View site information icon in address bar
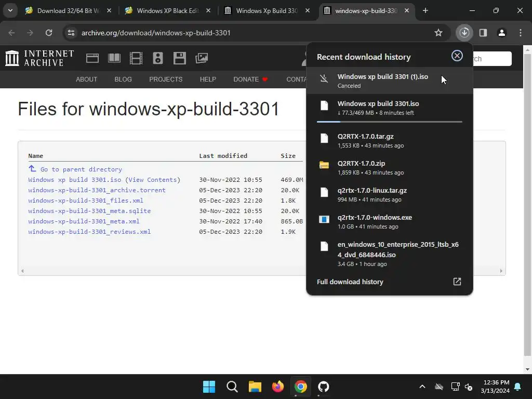This screenshot has height=399, width=532. click(x=71, y=33)
